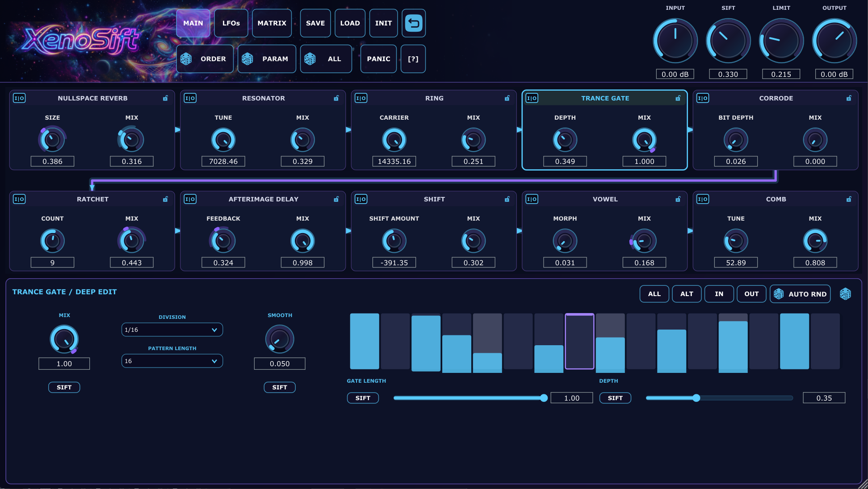
Task: Click the lock icon on the Afterimage Delay module
Action: pos(336,199)
